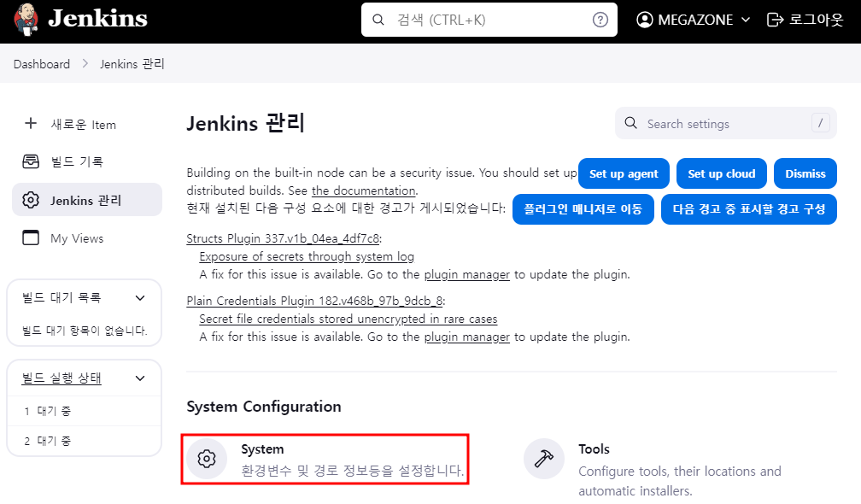Image resolution: width=861 pixels, height=504 pixels.
Task: Open the plugin manager link under Structs Plugin
Action: click(466, 274)
